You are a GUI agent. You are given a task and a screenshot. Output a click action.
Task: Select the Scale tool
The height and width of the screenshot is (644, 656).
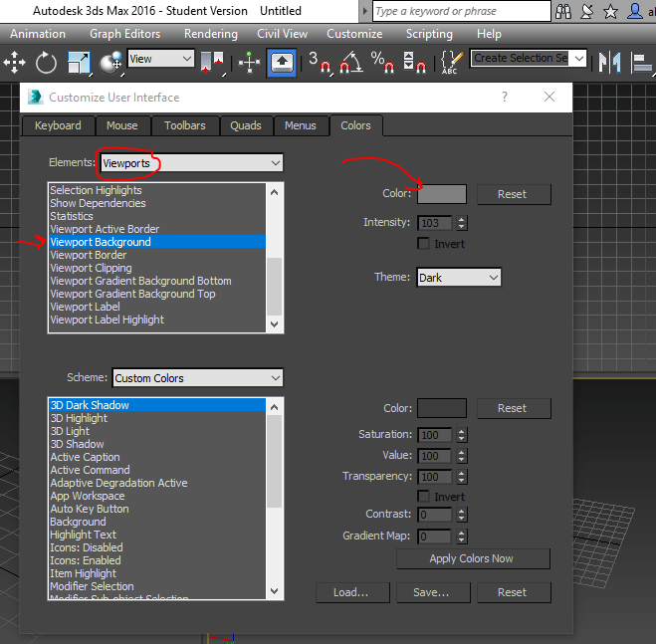pyautogui.click(x=79, y=63)
